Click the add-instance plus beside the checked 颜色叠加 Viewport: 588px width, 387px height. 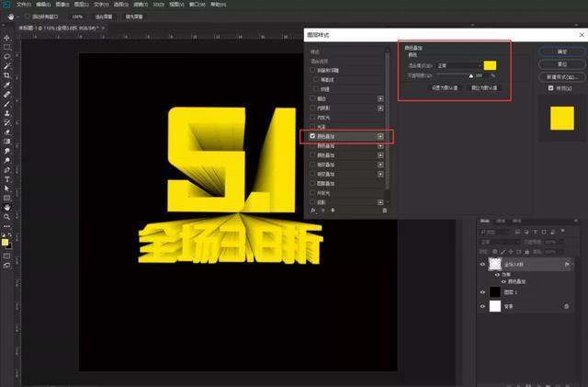point(380,136)
